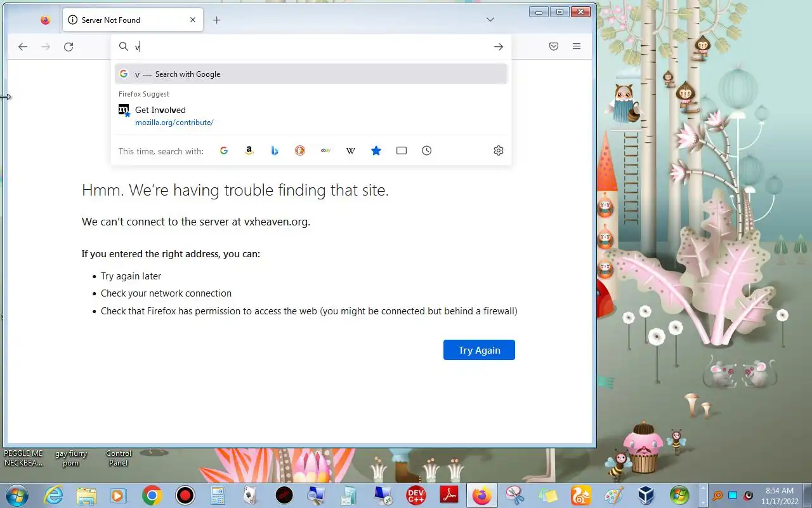
Task: Click the 'Check your network connection' text
Action: (166, 293)
